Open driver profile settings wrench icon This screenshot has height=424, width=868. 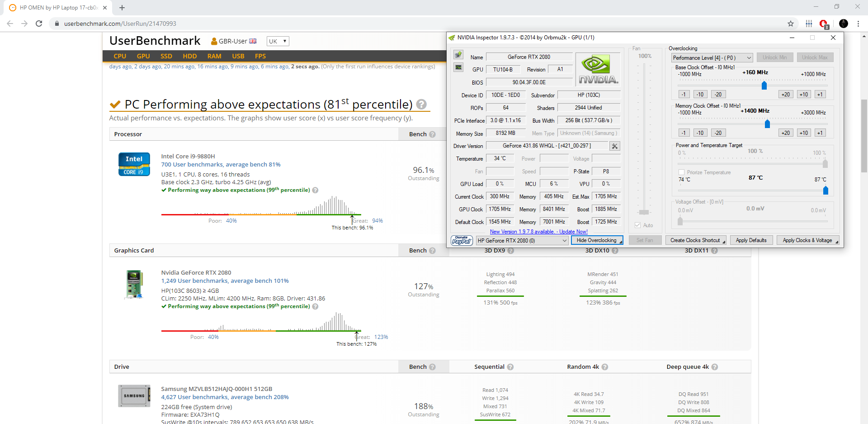(614, 146)
